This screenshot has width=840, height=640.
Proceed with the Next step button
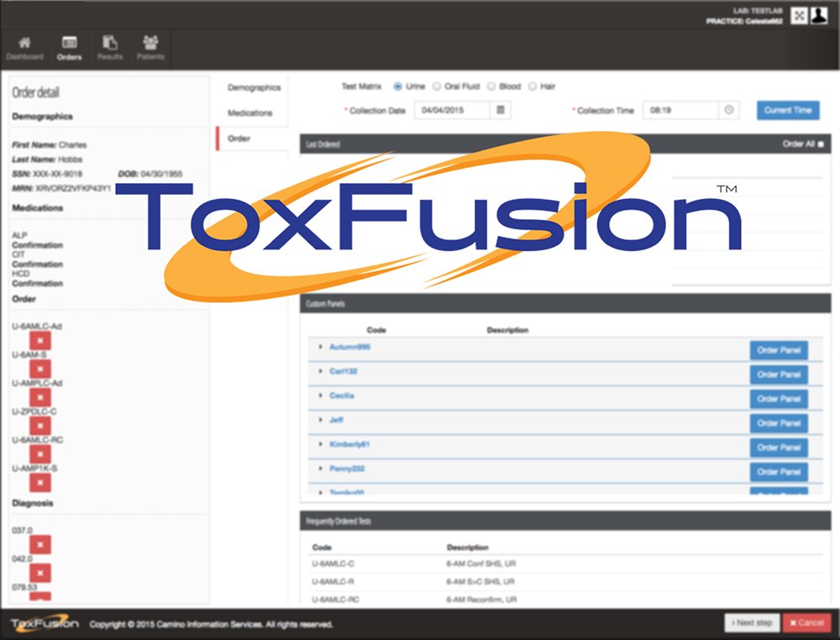coord(752,623)
